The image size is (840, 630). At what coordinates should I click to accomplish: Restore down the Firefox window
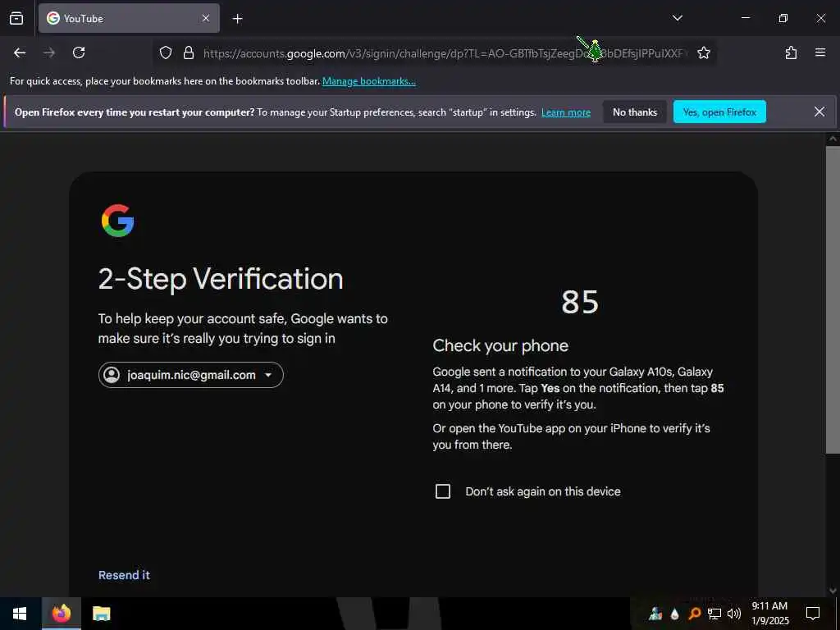tap(783, 18)
